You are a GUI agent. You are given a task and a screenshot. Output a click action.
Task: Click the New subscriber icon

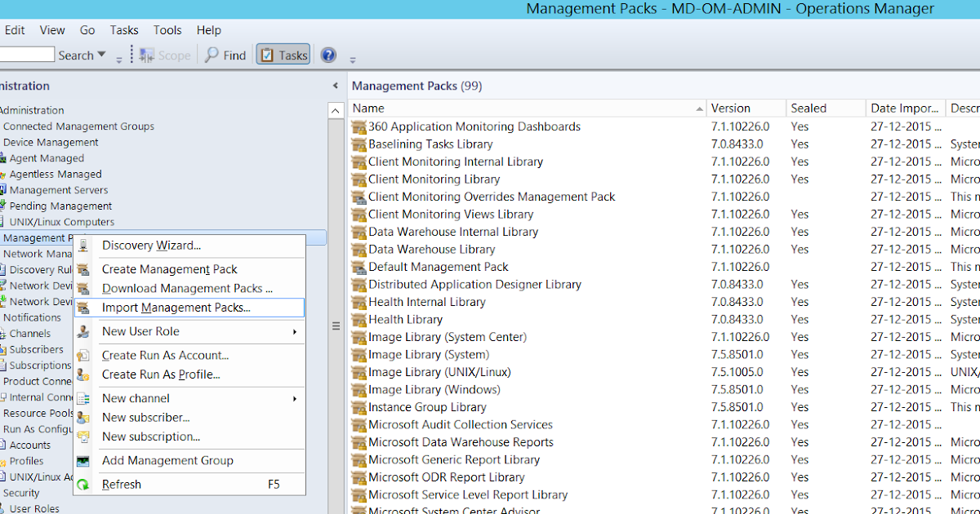point(83,418)
